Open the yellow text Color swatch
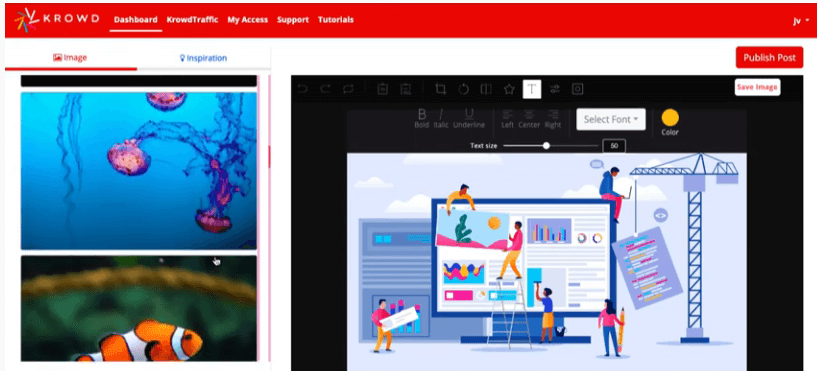This screenshot has height=371, width=817. (x=670, y=118)
